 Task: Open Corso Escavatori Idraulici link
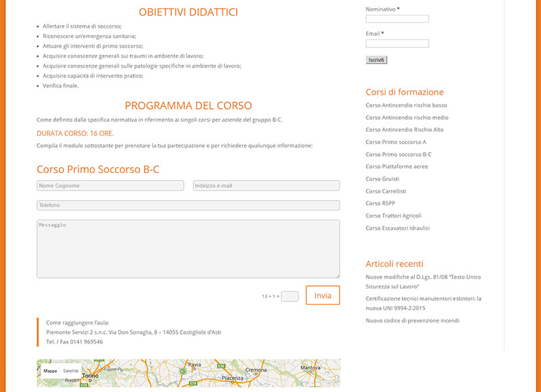pos(398,228)
